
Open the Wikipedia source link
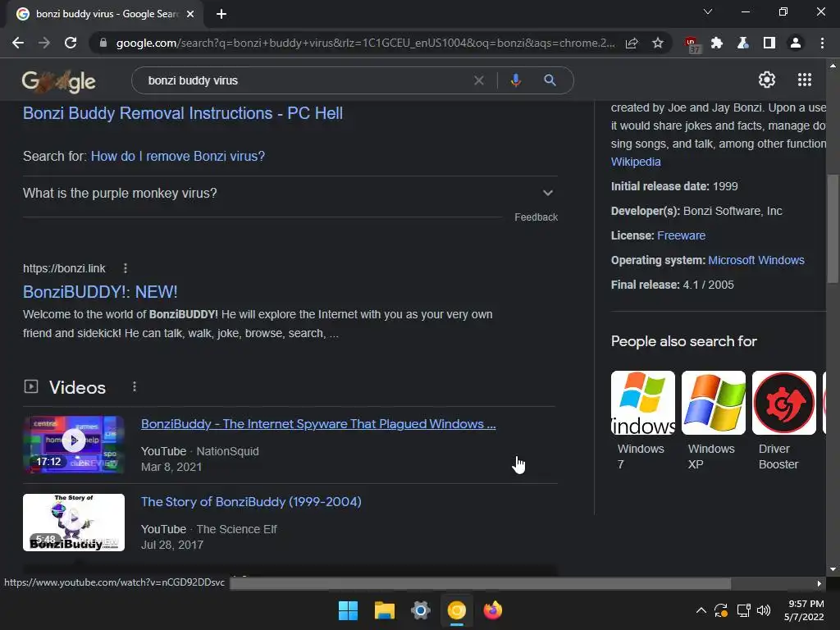pyautogui.click(x=636, y=162)
